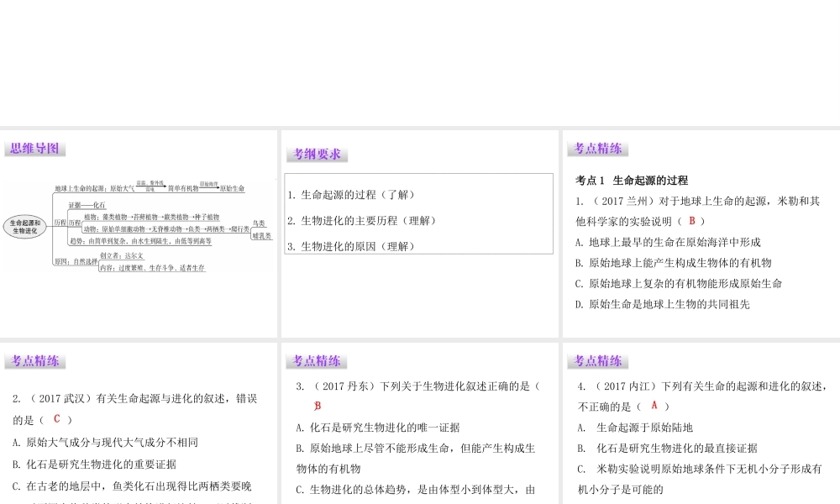
Task: Click mind map text 内容：过度繁殖、生存斗争、适者生存
Action: click(x=152, y=268)
